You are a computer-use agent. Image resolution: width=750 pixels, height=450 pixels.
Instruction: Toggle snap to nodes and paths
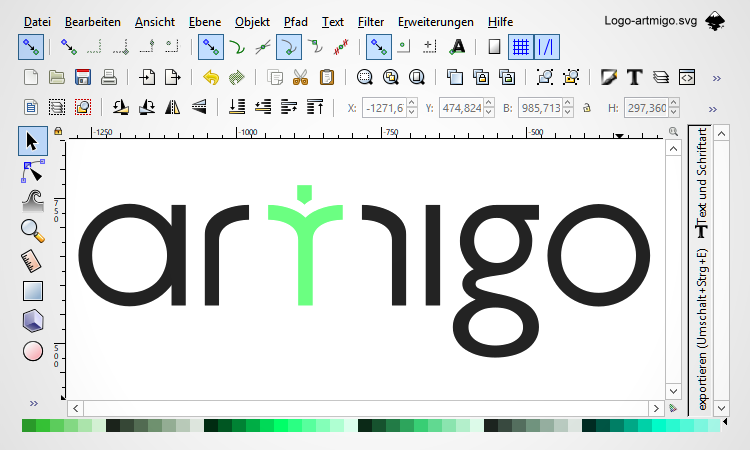coord(211,47)
